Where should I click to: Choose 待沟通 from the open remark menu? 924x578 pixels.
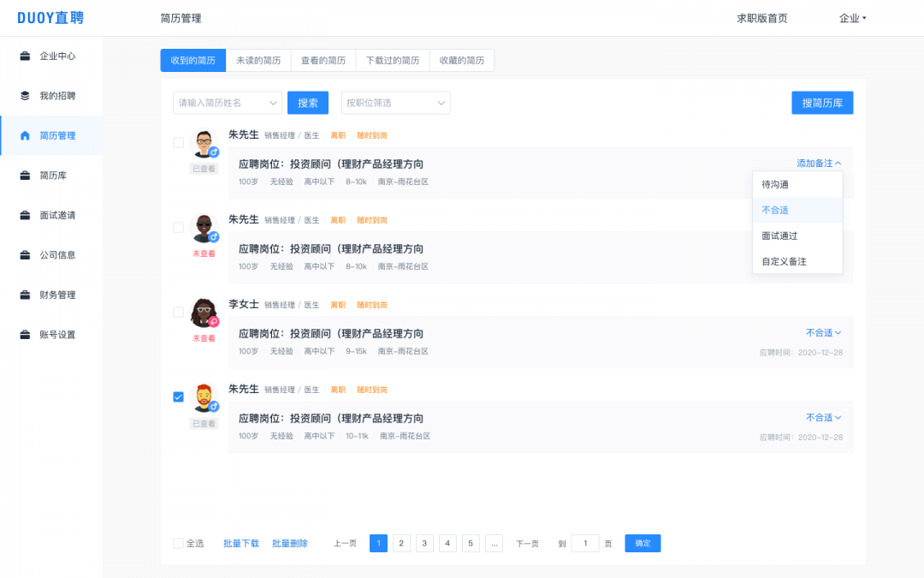pyautogui.click(x=784, y=183)
